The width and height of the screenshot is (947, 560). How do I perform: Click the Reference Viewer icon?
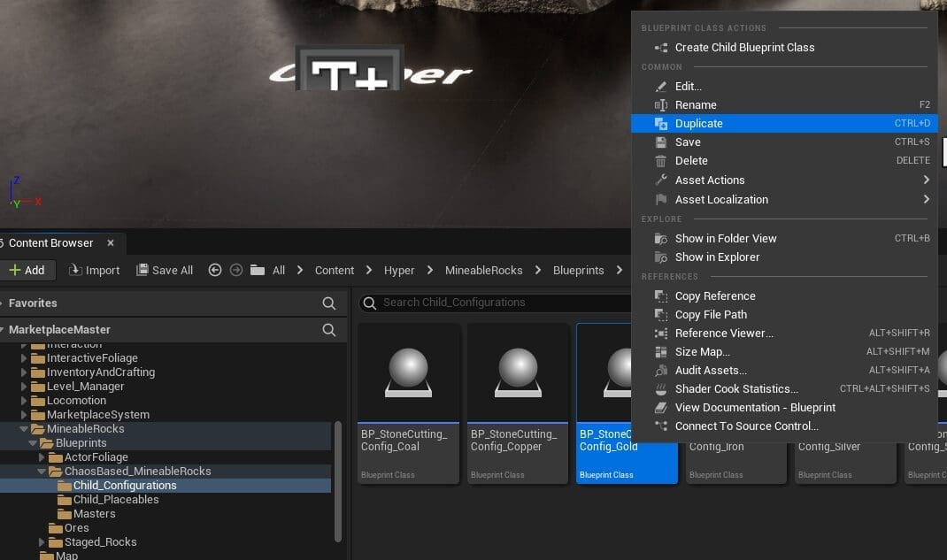[660, 334]
